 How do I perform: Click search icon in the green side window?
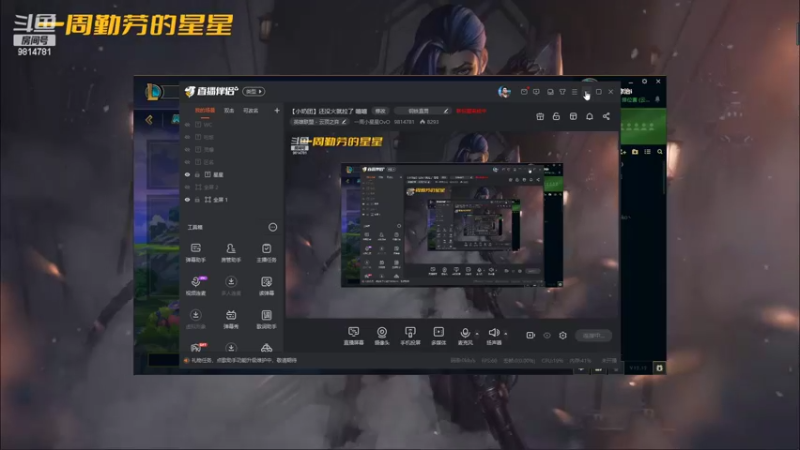[660, 152]
